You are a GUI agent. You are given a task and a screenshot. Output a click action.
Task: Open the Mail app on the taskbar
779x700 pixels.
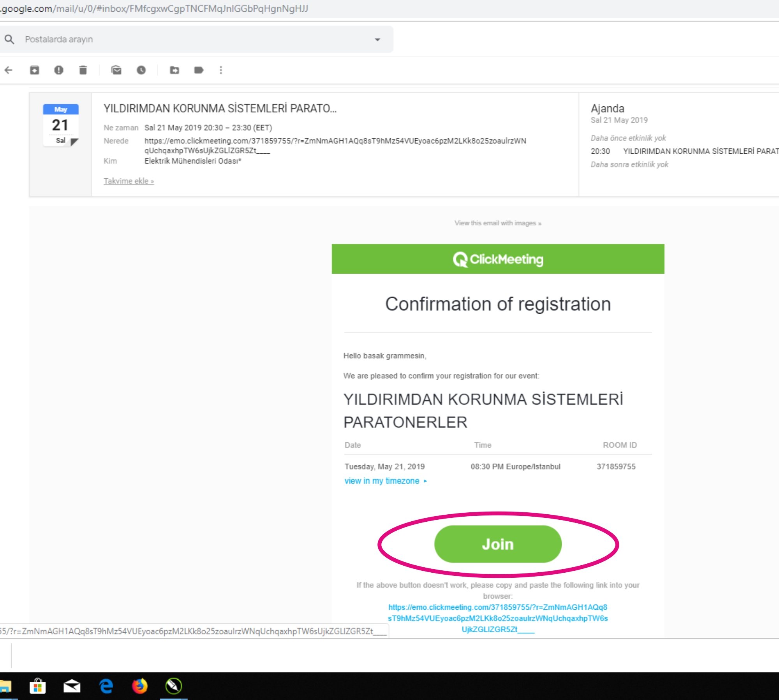(72, 686)
